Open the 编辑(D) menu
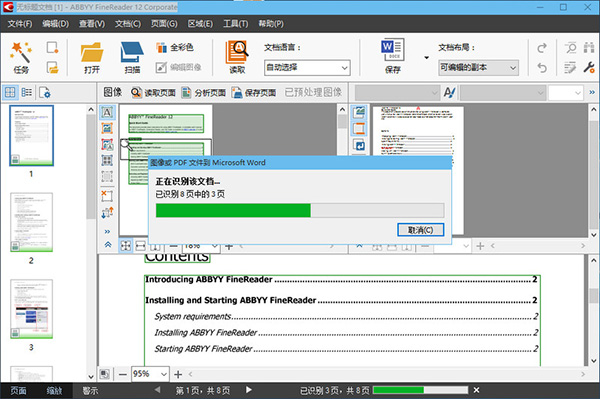The image size is (600, 399). (x=55, y=24)
